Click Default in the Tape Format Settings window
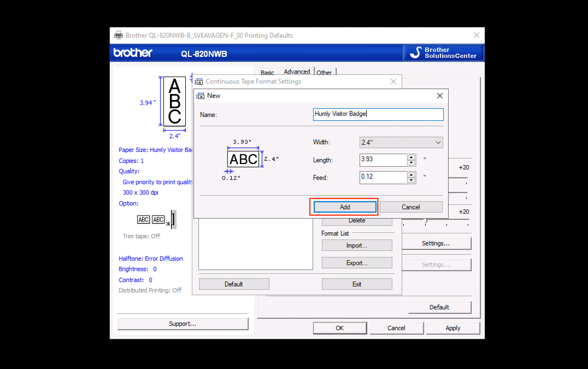 click(234, 284)
